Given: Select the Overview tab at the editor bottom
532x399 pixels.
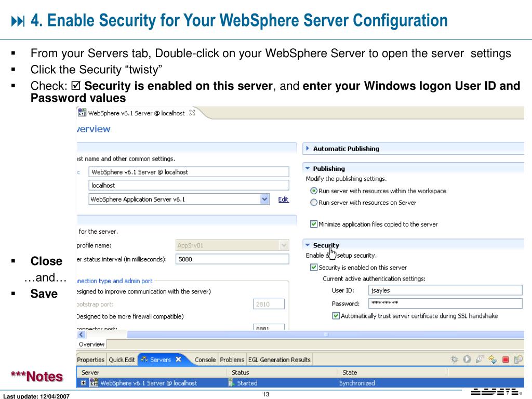Looking at the screenshot, I should pos(91,344).
